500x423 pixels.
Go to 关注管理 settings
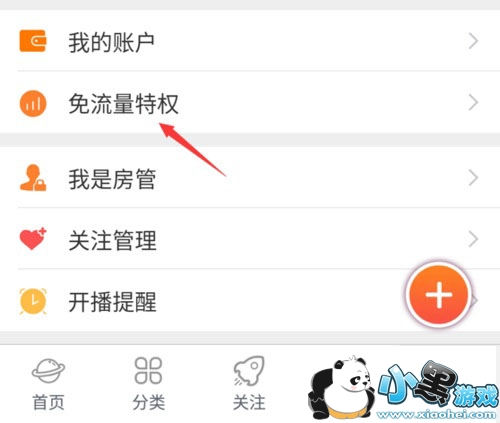coord(250,239)
